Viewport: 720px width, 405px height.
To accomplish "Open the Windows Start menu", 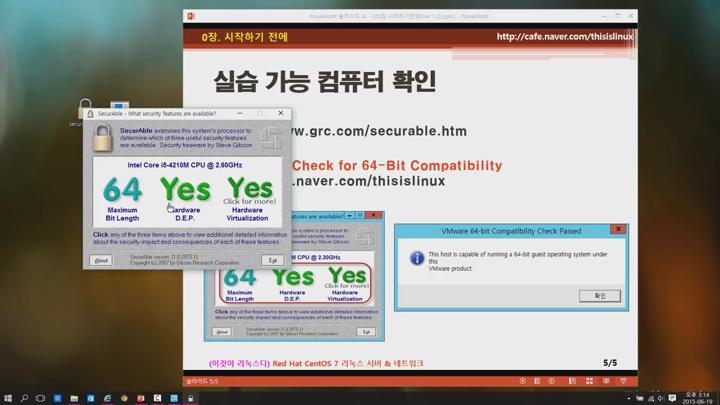I will pos(8,398).
